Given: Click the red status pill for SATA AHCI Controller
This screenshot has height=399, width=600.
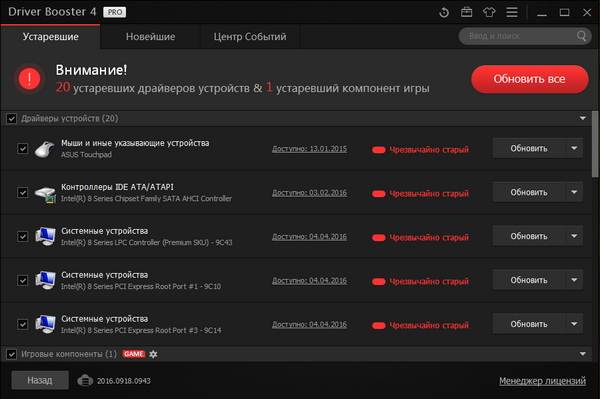Looking at the screenshot, I should point(378,194).
